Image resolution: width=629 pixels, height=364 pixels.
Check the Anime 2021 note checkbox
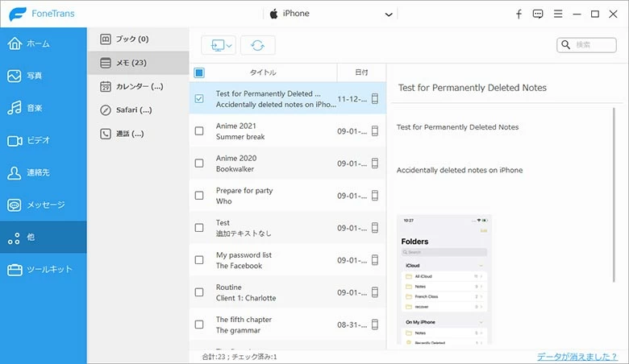tap(199, 131)
